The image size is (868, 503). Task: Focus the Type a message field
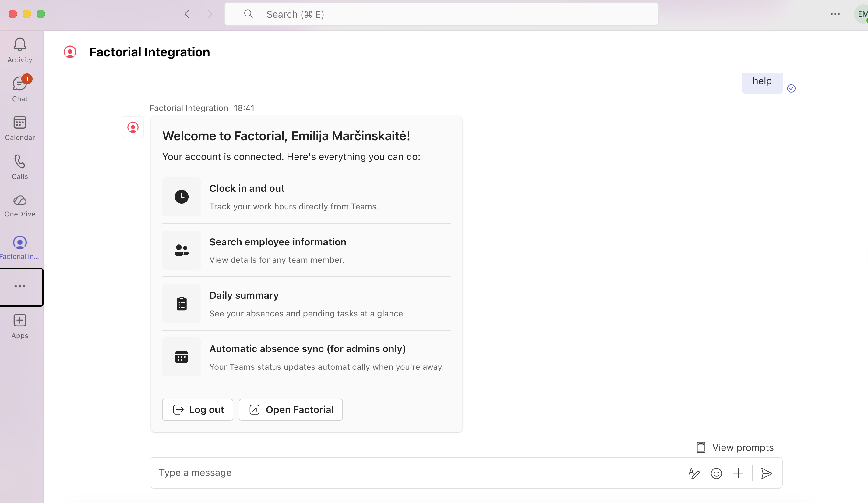coord(413,473)
